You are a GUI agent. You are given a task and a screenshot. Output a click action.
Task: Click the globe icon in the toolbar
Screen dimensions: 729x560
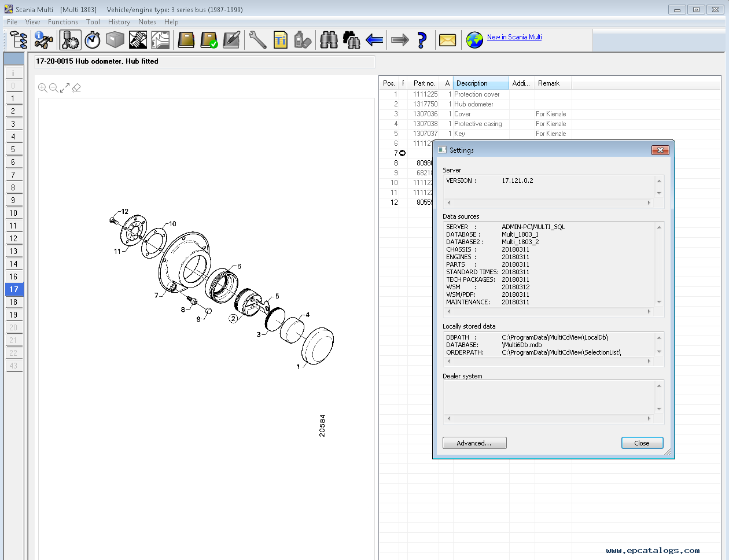[x=474, y=40]
